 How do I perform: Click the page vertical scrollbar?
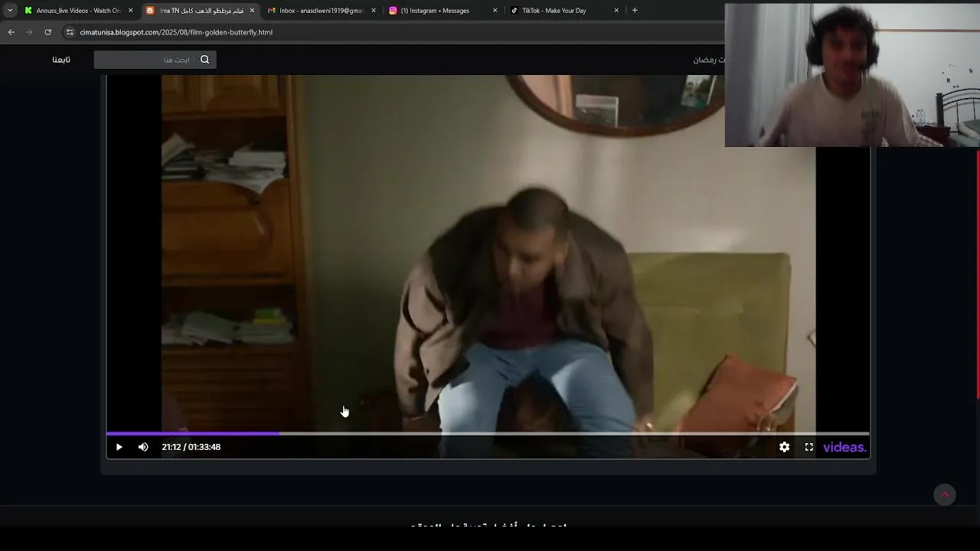pos(978,275)
